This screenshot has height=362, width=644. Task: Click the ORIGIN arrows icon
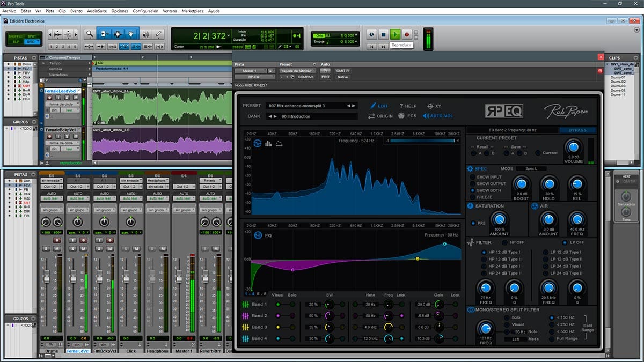click(371, 116)
